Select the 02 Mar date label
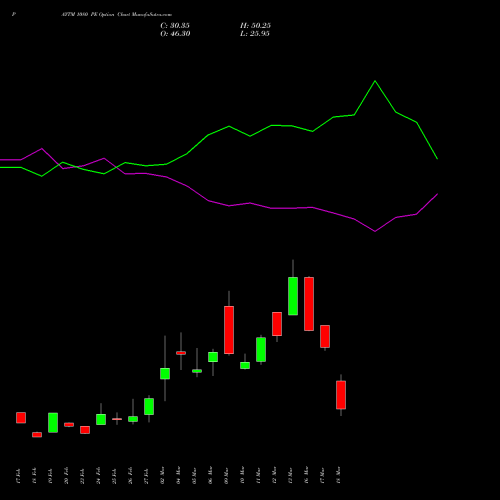 162,475
